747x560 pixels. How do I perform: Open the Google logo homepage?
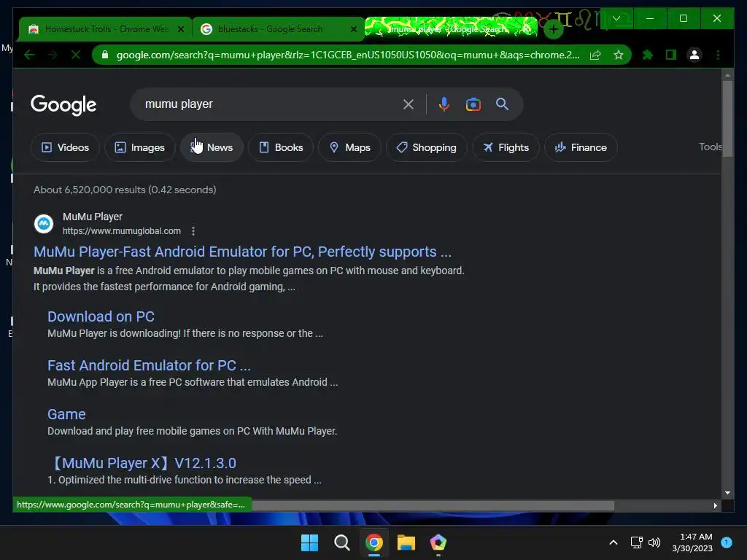(63, 105)
